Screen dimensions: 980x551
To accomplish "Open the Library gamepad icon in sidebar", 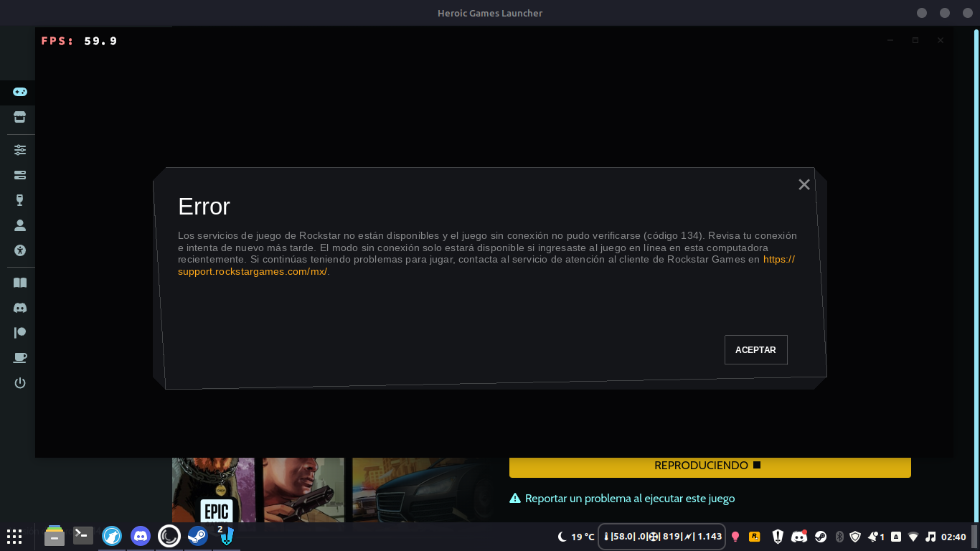I will (x=20, y=92).
